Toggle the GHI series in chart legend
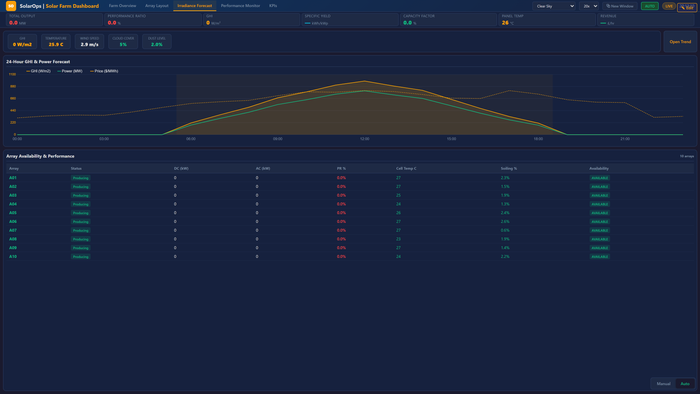This screenshot has height=394, width=700. (38, 71)
